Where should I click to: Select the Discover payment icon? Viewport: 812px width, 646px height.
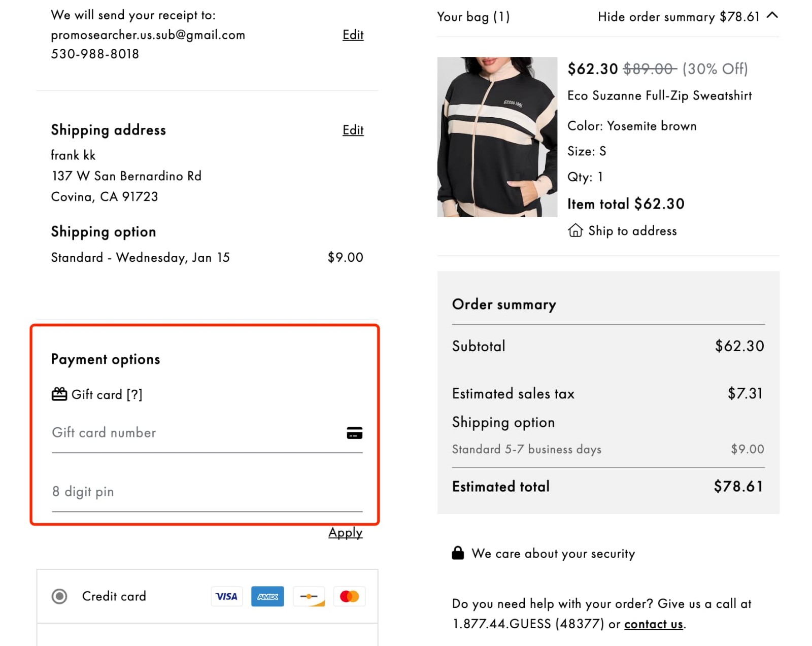(309, 596)
